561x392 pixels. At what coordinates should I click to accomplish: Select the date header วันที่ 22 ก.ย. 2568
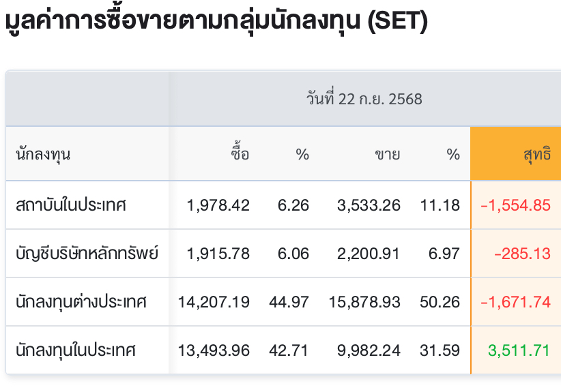pos(364,99)
